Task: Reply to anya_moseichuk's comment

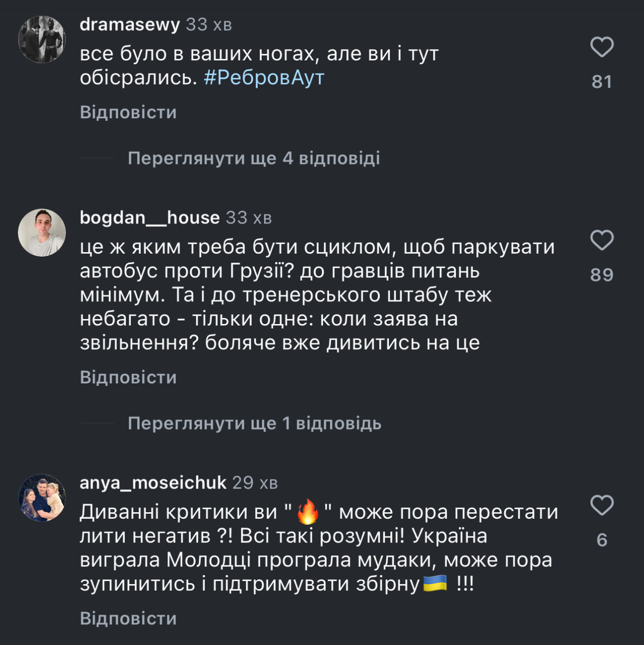Action: click(x=128, y=618)
